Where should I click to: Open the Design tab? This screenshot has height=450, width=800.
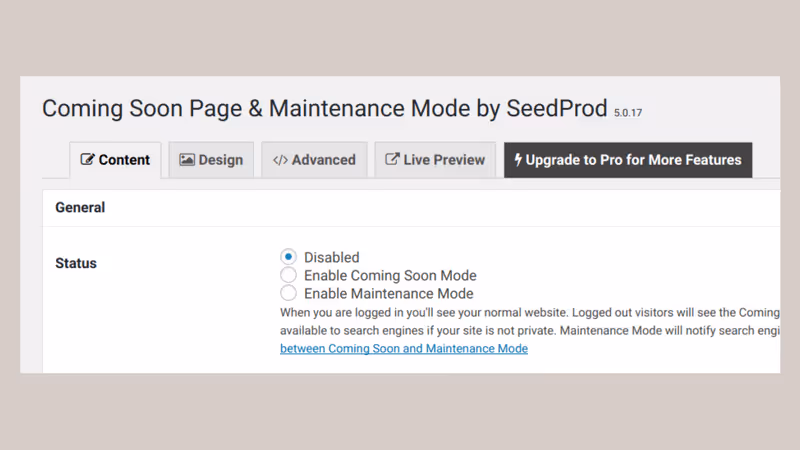211,160
